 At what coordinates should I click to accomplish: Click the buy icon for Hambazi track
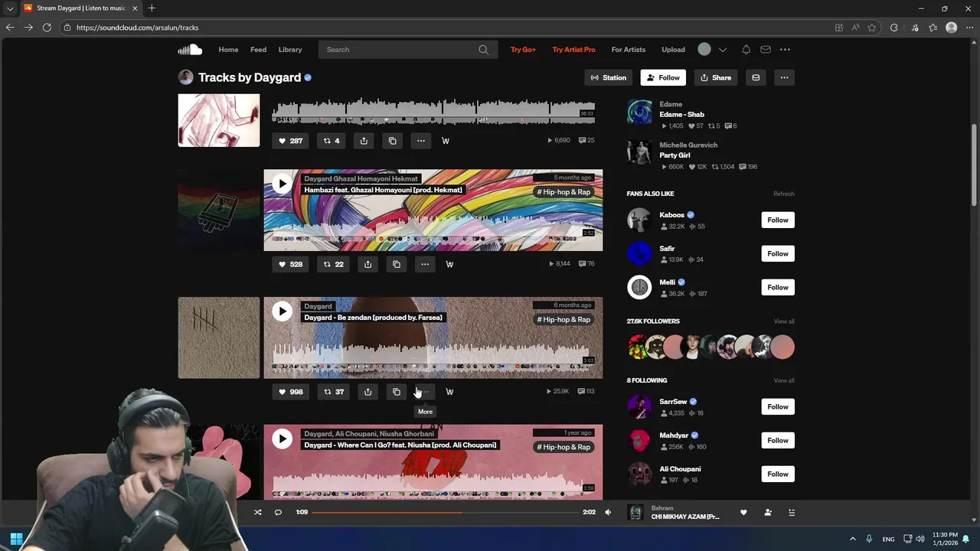449,264
